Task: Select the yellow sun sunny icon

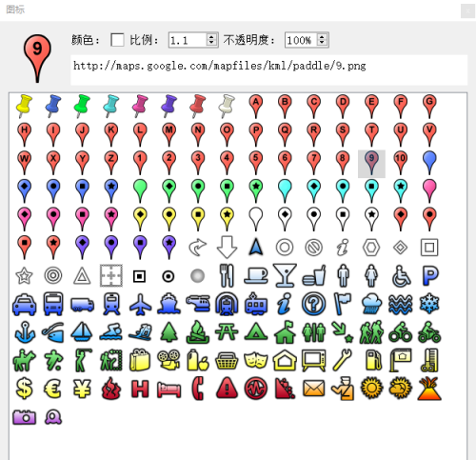Action: [371, 389]
